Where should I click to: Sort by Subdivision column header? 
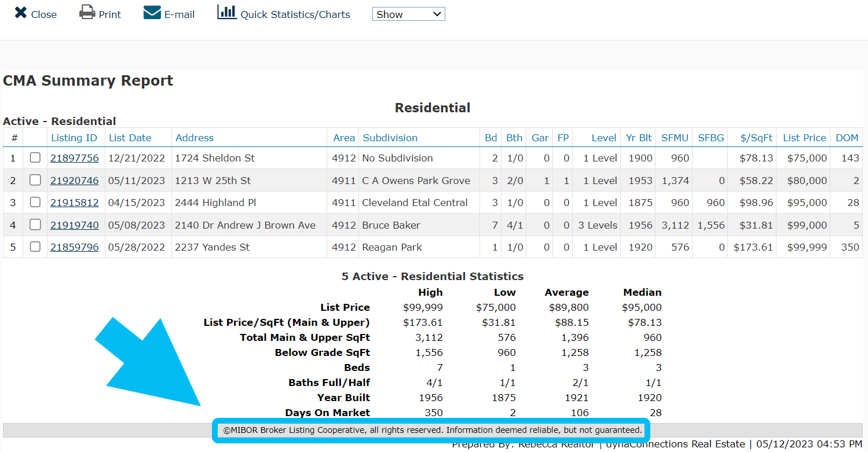point(390,138)
